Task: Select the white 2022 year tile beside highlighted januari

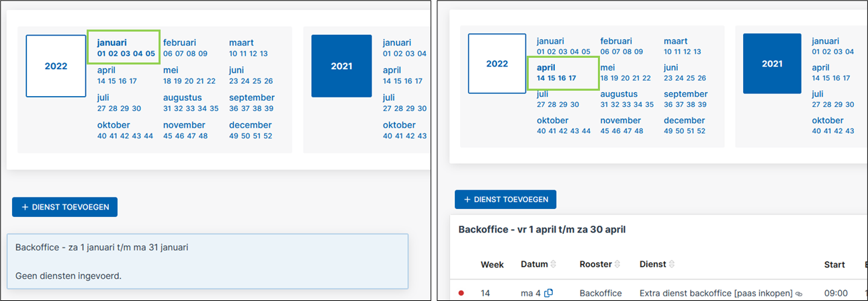Action: pos(56,66)
